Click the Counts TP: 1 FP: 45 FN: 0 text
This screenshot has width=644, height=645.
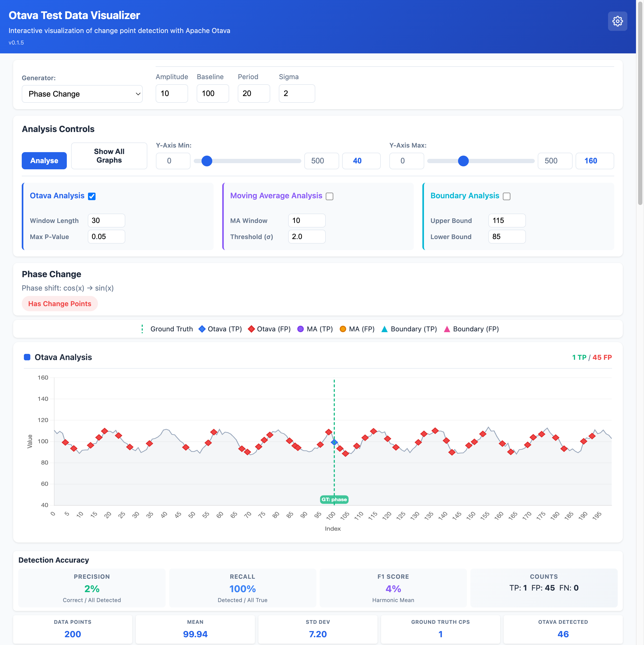click(x=544, y=588)
